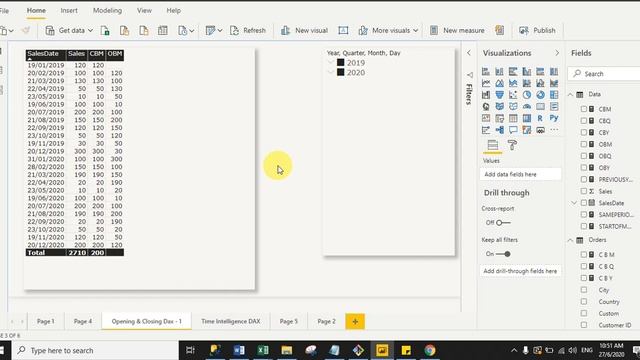Select the Matrix visualization
Screen dimensions: 640x360
[x=527, y=118]
